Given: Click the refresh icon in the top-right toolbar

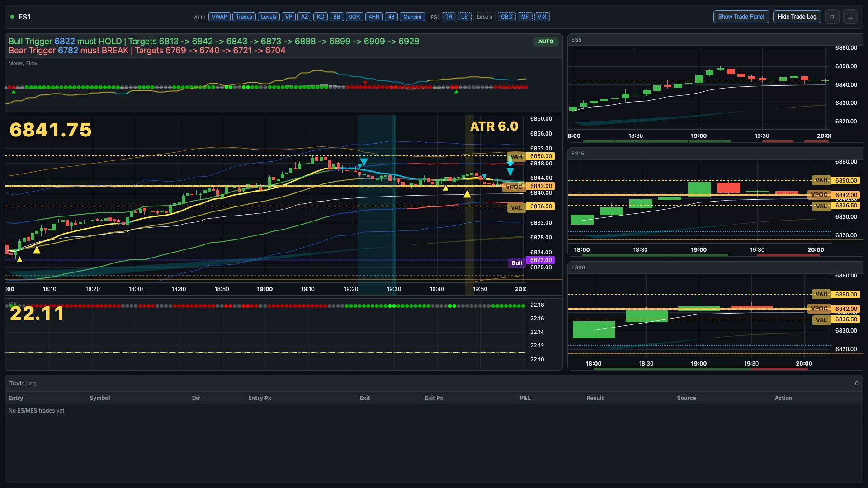Looking at the screenshot, I should coord(832,16).
